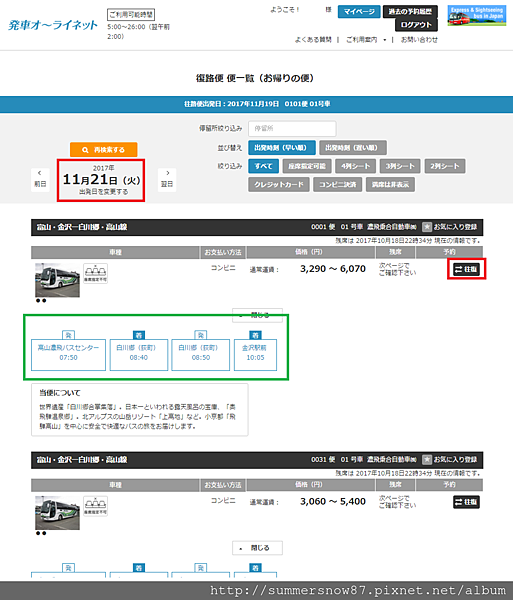This screenshot has height=600, width=513.
Task: Filter by コンビニ決済 payment
Action: 337,184
